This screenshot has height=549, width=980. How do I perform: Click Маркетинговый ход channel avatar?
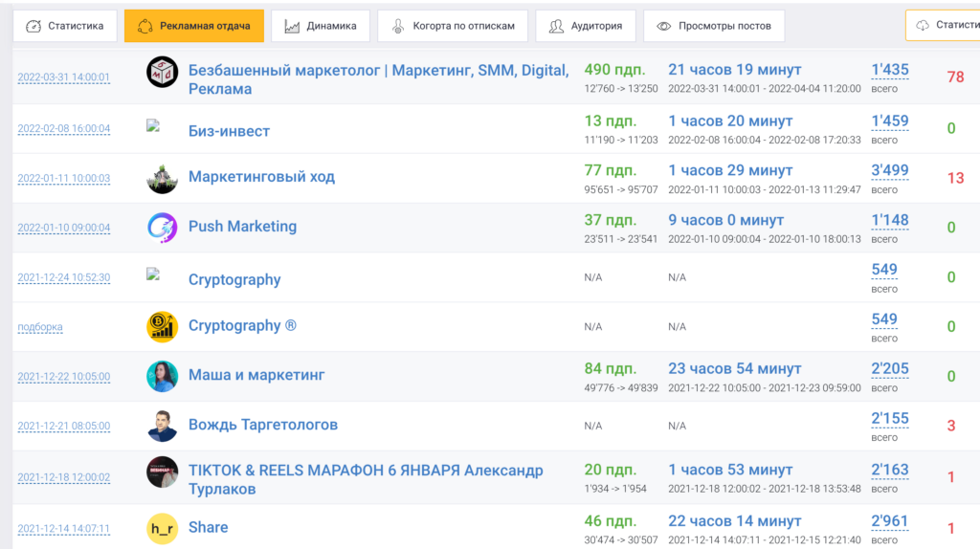[x=162, y=178]
